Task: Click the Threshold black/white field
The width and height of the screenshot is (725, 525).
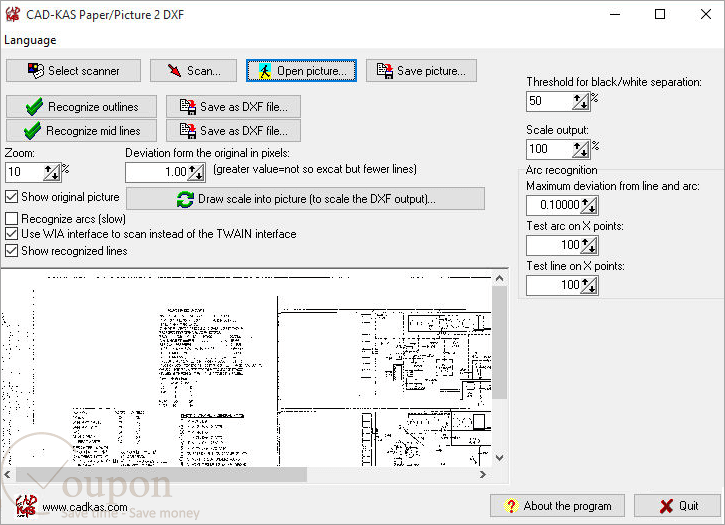Action: [549, 101]
